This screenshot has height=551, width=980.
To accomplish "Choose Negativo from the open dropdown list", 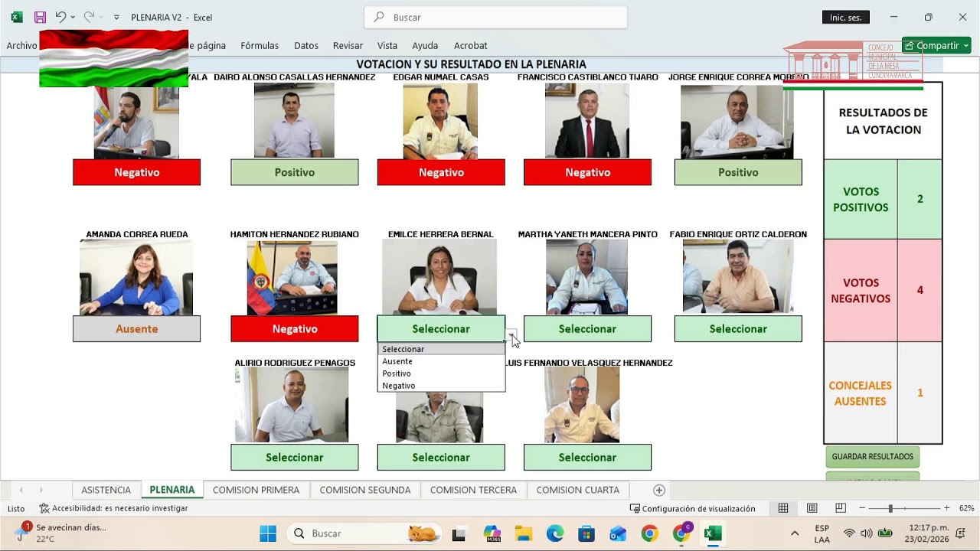I will click(441, 386).
